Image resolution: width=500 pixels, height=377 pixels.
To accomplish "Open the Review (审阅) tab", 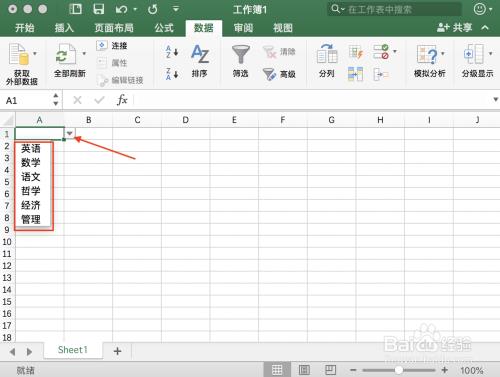I will [243, 28].
